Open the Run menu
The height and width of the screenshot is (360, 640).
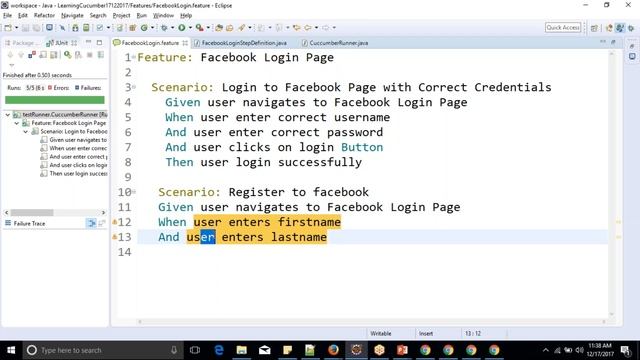pyautogui.click(x=142, y=15)
